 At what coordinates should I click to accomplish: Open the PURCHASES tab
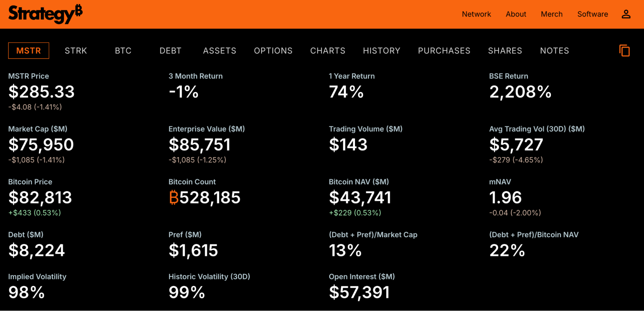coord(444,51)
